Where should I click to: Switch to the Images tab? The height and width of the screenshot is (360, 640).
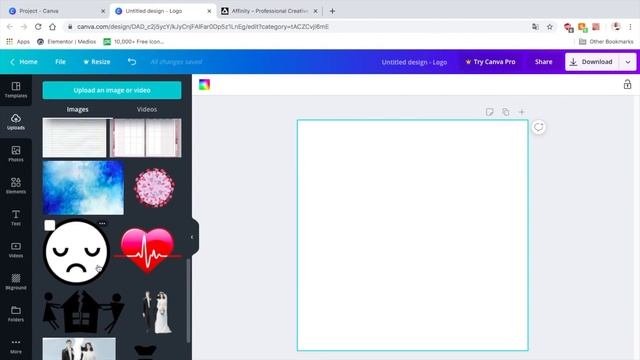[x=78, y=109]
